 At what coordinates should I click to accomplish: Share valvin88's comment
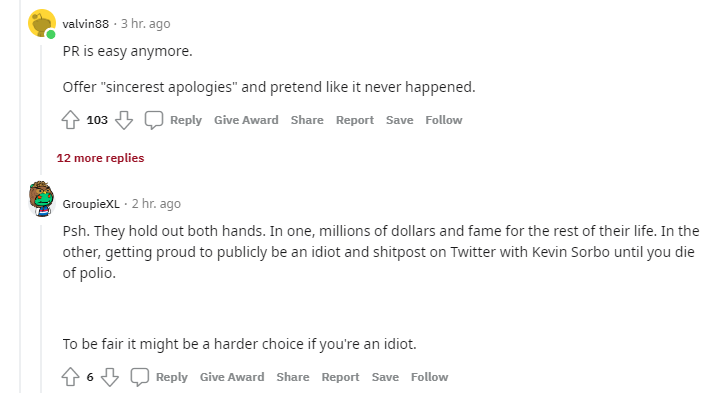point(307,120)
